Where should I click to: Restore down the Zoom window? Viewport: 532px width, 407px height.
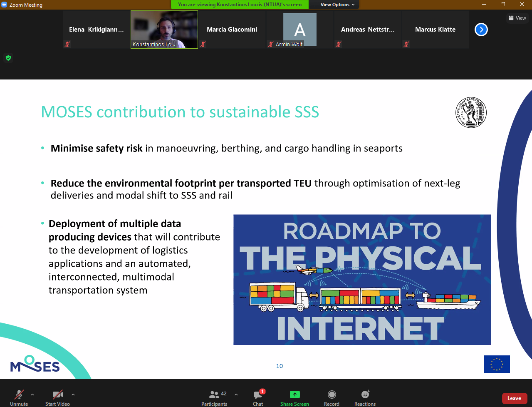click(503, 5)
